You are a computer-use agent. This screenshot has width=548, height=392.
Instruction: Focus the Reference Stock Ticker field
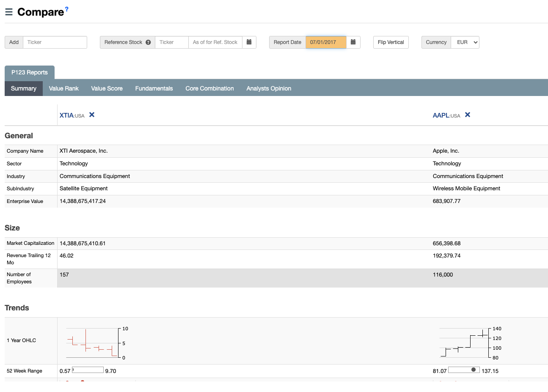172,42
